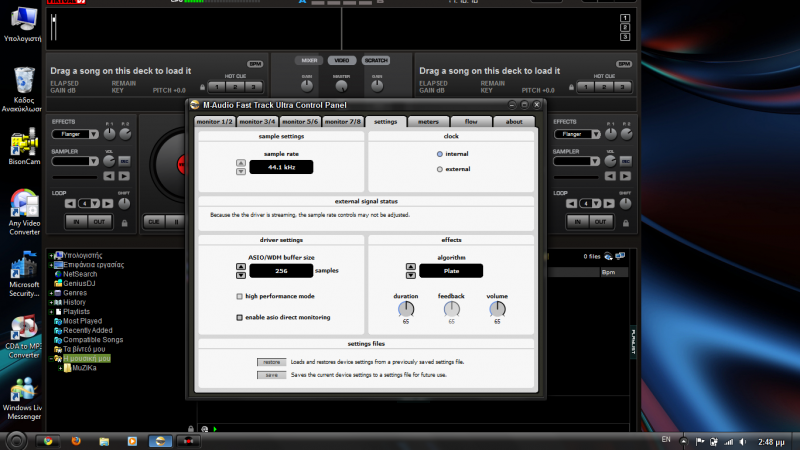Click the save settings button
Viewport: 800px width, 450px height.
coord(271,375)
